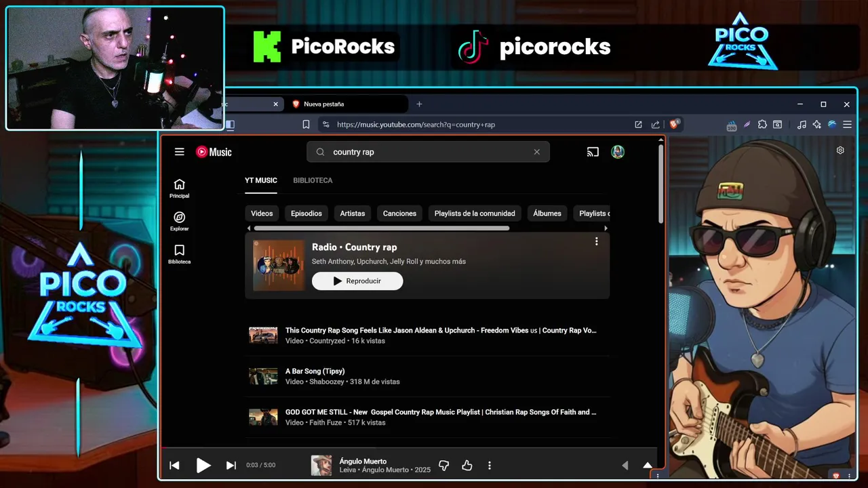Open a new browser tab
868x488 pixels.
pyautogui.click(x=419, y=104)
